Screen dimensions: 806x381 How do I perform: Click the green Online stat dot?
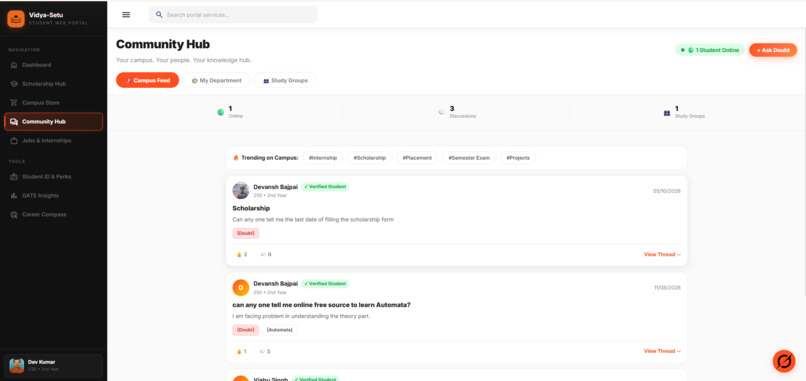click(x=221, y=112)
